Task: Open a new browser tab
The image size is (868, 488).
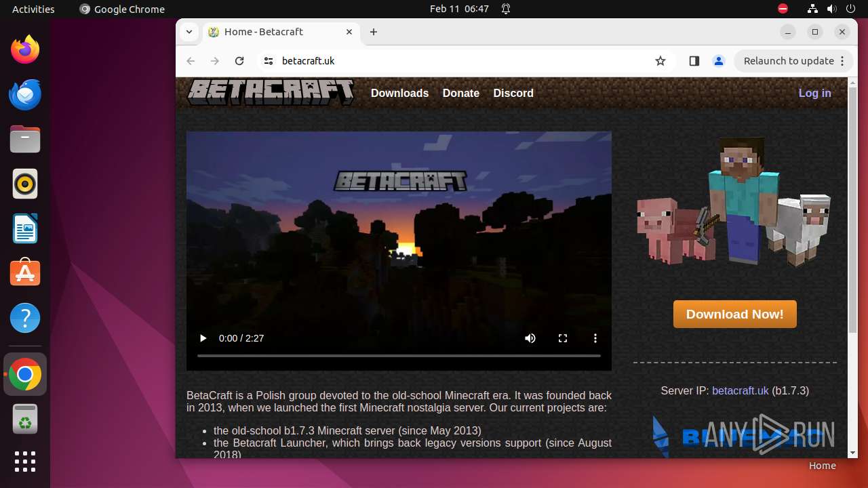Action: tap(374, 32)
